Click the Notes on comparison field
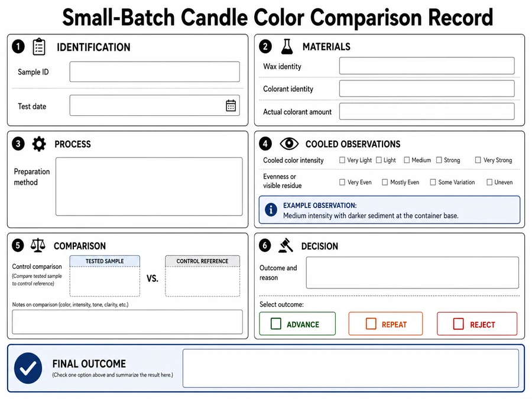532x399 pixels. click(128, 322)
